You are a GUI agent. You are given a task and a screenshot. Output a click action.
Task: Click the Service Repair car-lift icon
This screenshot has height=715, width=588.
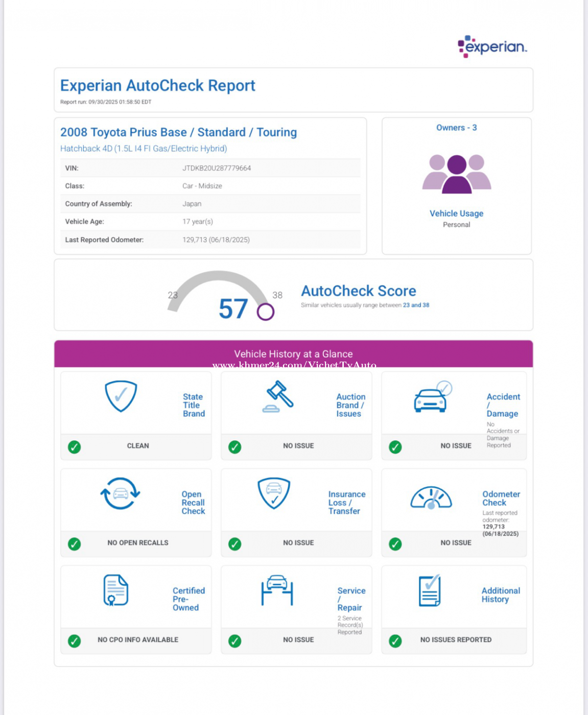277,590
